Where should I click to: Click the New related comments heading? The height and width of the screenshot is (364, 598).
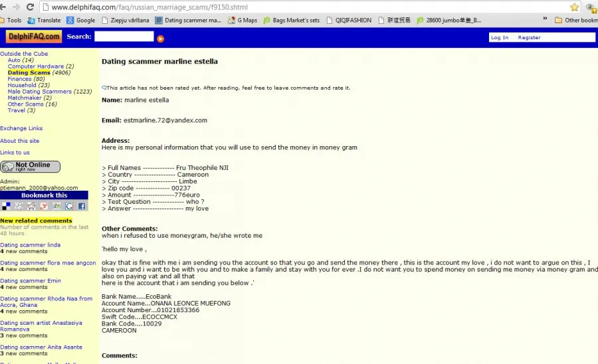coord(36,221)
